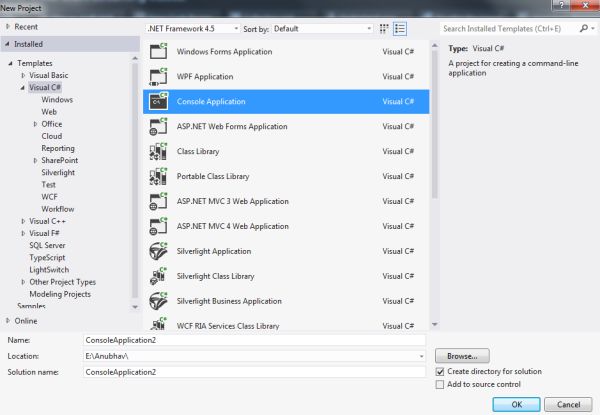The height and width of the screenshot is (415, 600).
Task: Select the Silverlight Application template name
Action: (x=214, y=251)
